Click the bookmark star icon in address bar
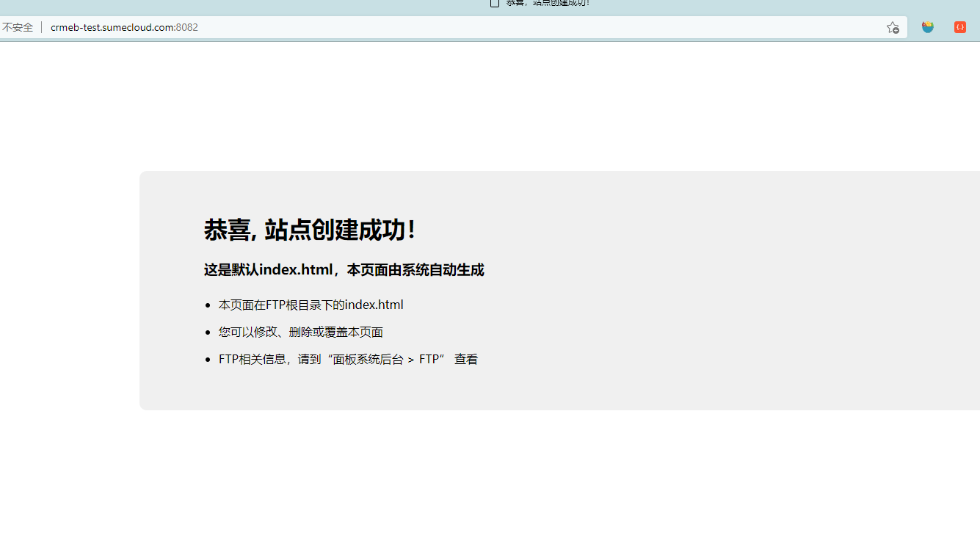 pyautogui.click(x=893, y=27)
